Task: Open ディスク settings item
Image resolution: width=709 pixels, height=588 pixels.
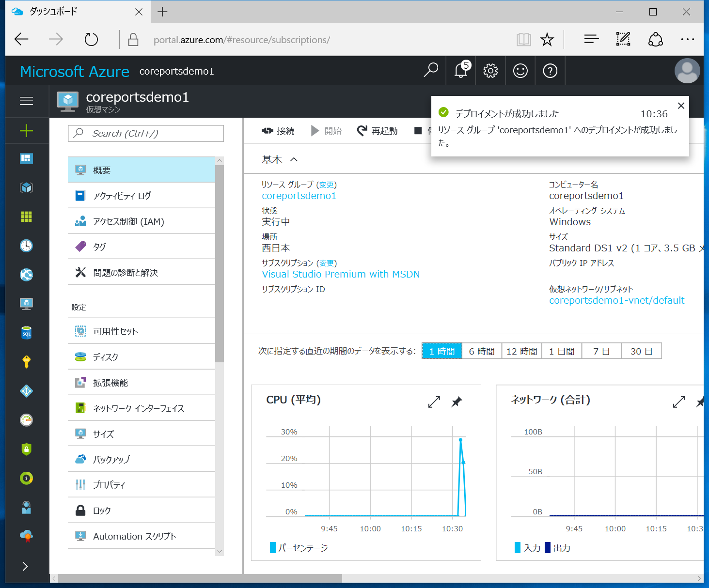Action: click(x=142, y=357)
